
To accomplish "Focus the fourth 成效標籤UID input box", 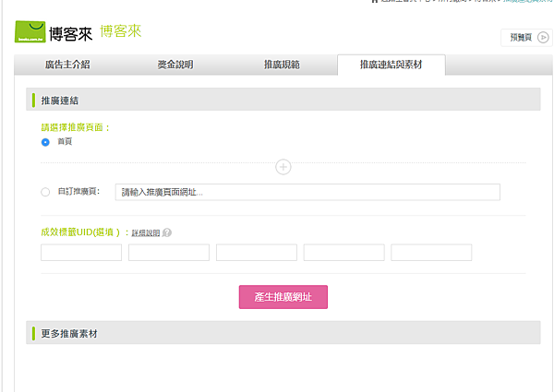I will coord(344,253).
